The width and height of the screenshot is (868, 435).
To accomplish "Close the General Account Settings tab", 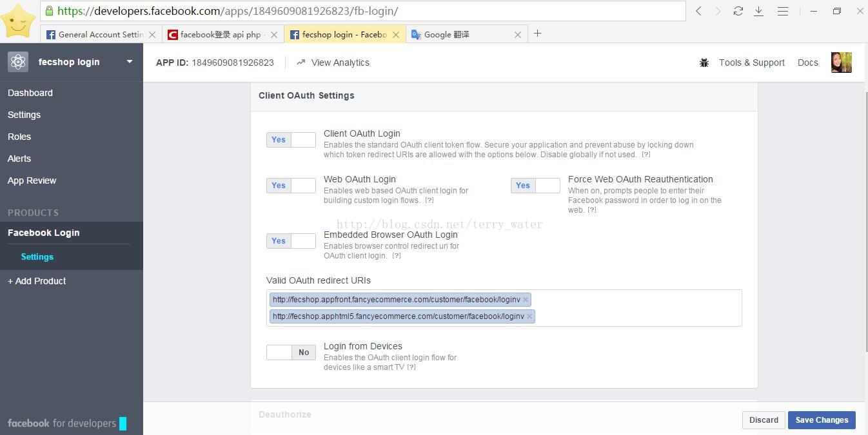I will [152, 35].
